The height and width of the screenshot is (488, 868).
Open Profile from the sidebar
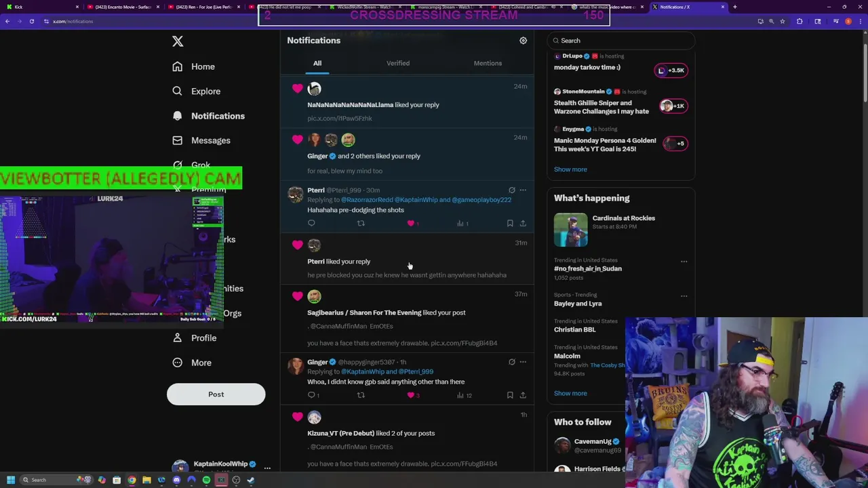point(195,338)
